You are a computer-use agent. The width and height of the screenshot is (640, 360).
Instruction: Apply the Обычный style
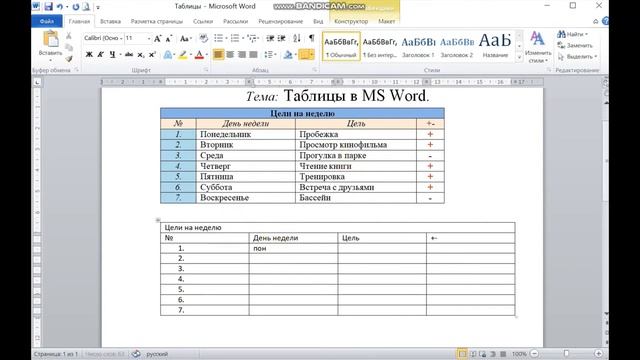341,47
